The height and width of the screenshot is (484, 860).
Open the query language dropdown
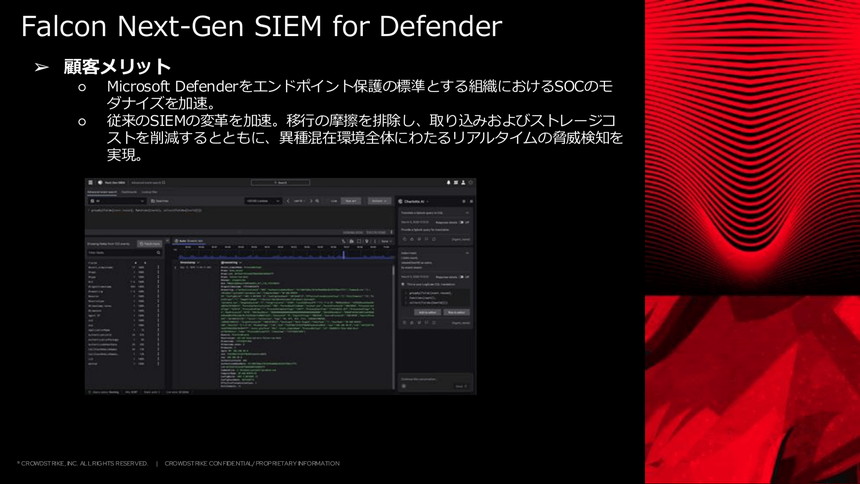point(263,201)
